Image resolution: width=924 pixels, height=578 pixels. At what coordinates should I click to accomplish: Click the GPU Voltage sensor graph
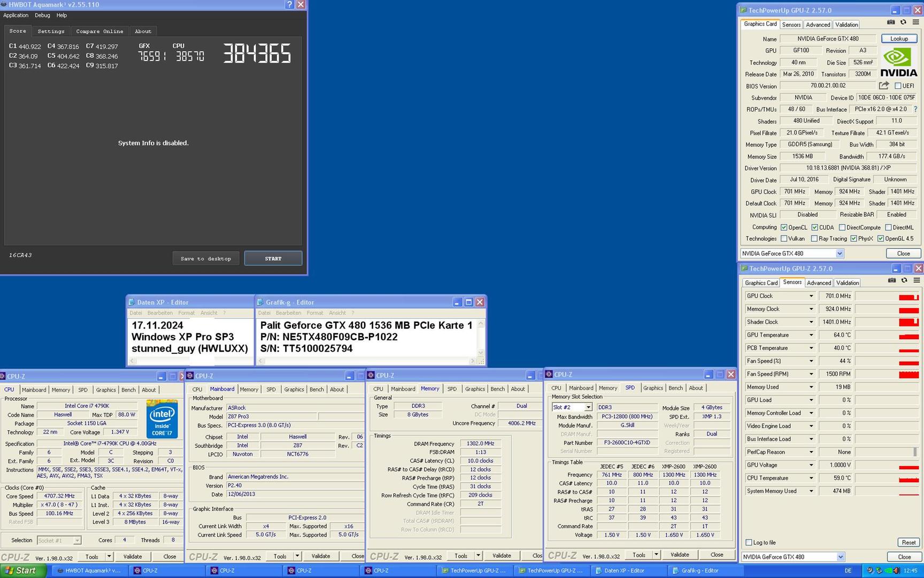[x=887, y=465]
